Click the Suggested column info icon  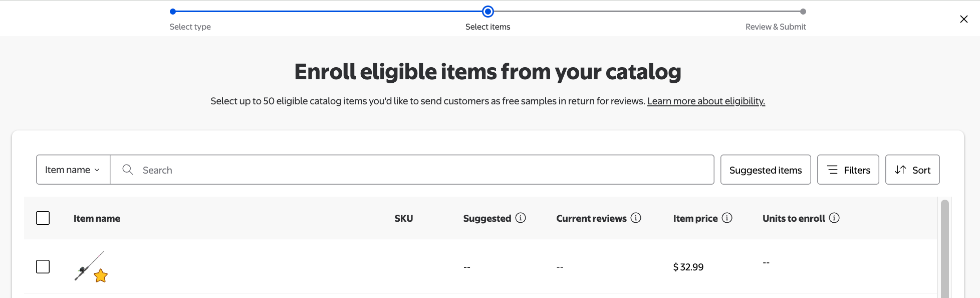(x=521, y=218)
